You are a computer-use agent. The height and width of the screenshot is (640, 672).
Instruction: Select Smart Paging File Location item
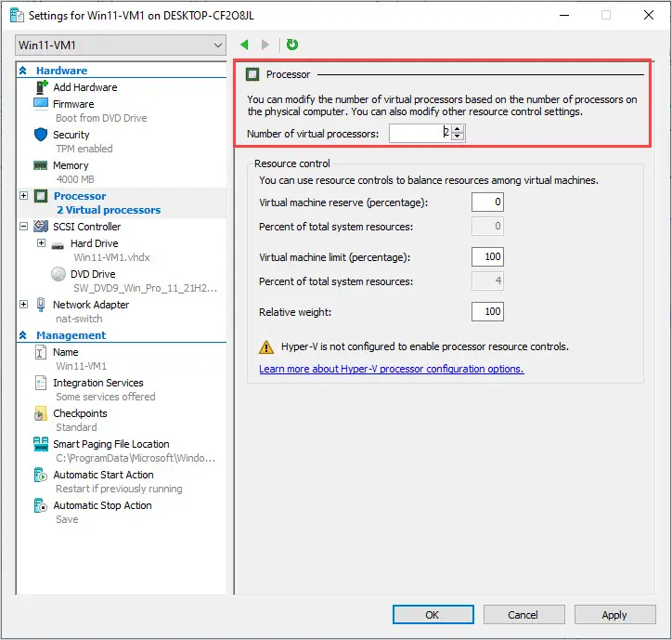point(111,444)
